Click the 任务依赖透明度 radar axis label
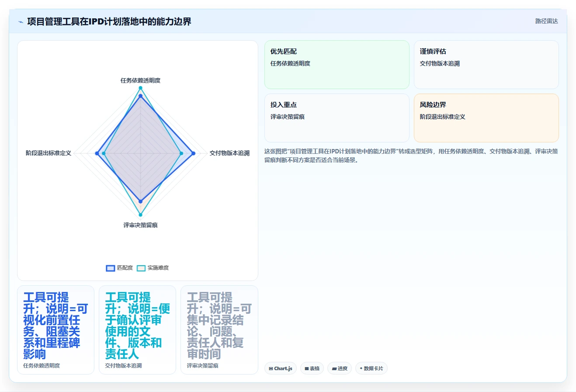Viewport: 576px width, 392px height. tap(140, 80)
